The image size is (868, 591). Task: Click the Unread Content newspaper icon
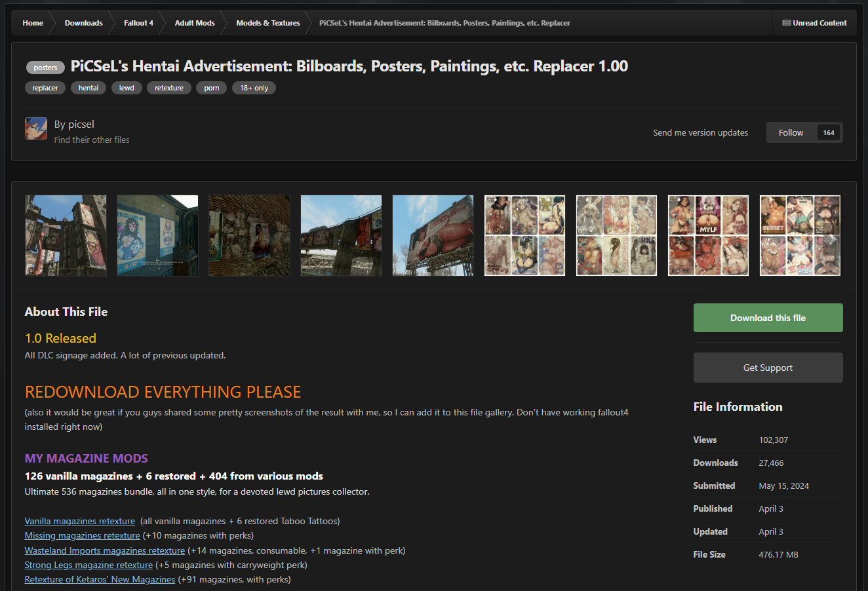786,23
